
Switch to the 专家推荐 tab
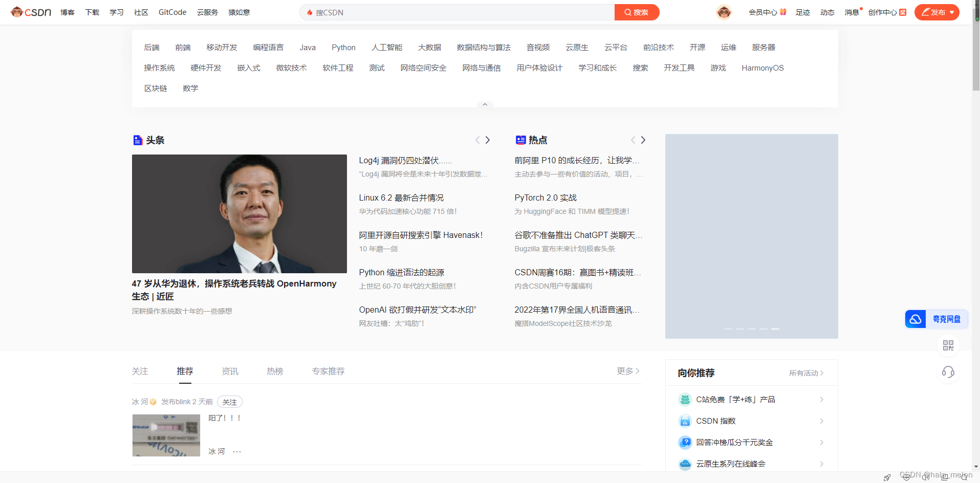tap(328, 371)
